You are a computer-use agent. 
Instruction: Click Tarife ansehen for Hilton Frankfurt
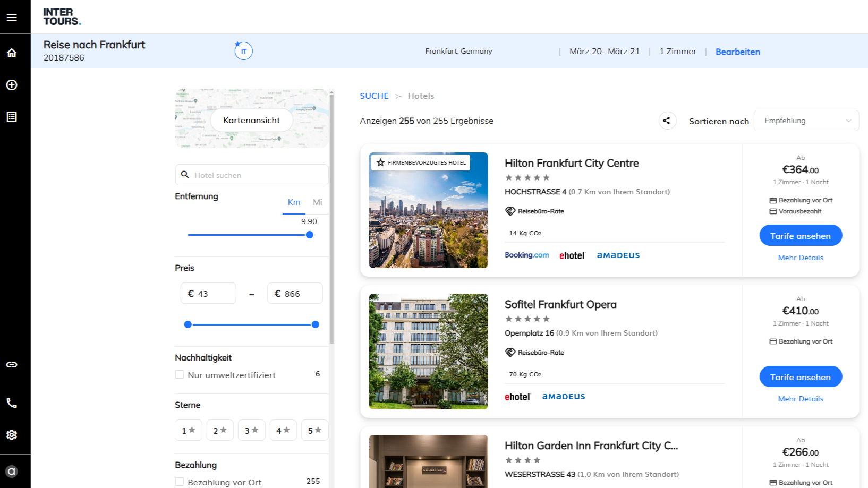[x=801, y=236]
